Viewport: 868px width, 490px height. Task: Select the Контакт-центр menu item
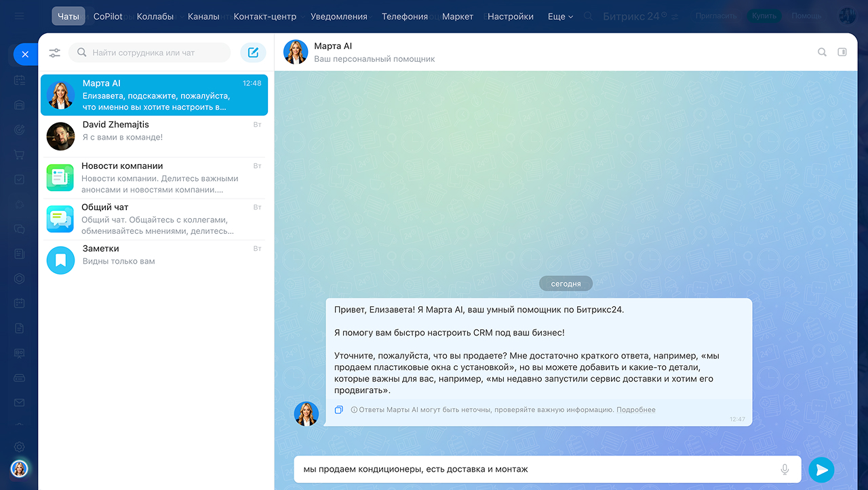pos(264,16)
